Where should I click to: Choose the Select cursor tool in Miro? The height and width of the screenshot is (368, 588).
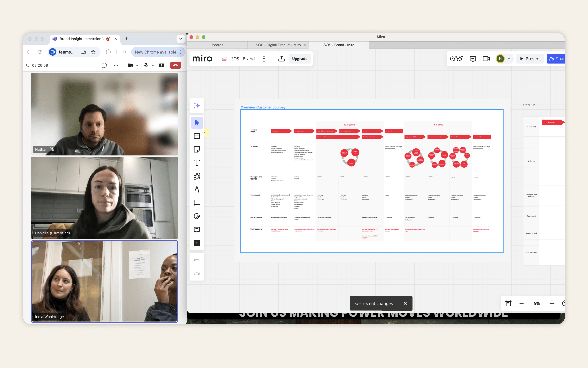(x=197, y=122)
